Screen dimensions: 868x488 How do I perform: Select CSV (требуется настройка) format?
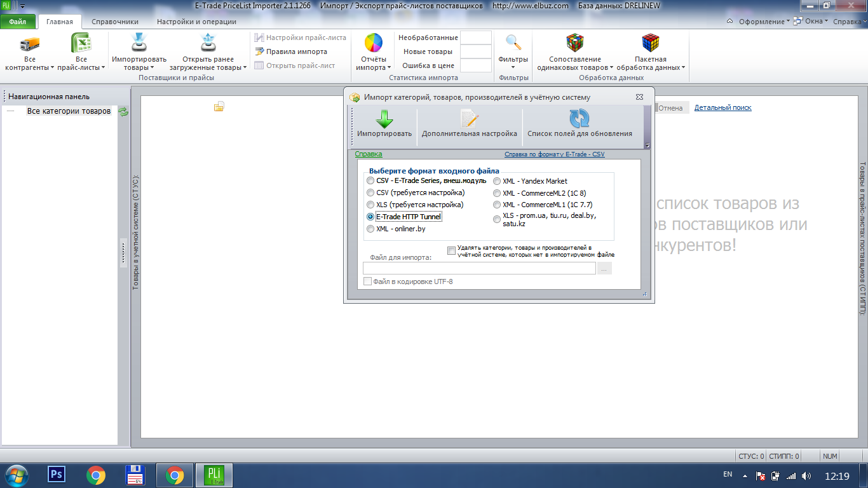point(370,193)
